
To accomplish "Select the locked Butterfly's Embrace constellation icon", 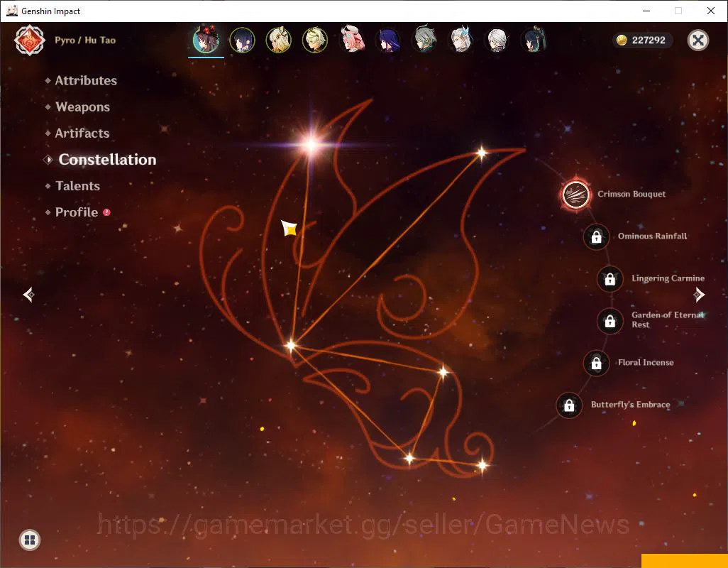I will pyautogui.click(x=569, y=405).
